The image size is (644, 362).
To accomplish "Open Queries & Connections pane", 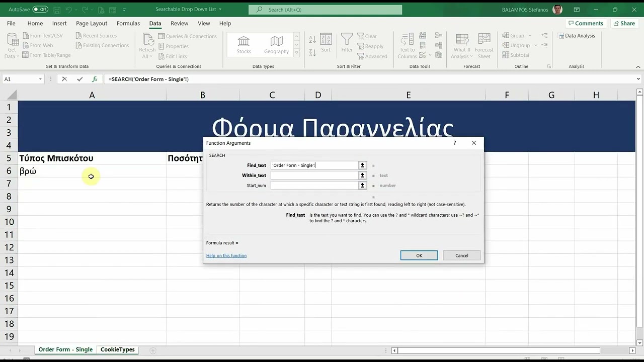I will (188, 36).
